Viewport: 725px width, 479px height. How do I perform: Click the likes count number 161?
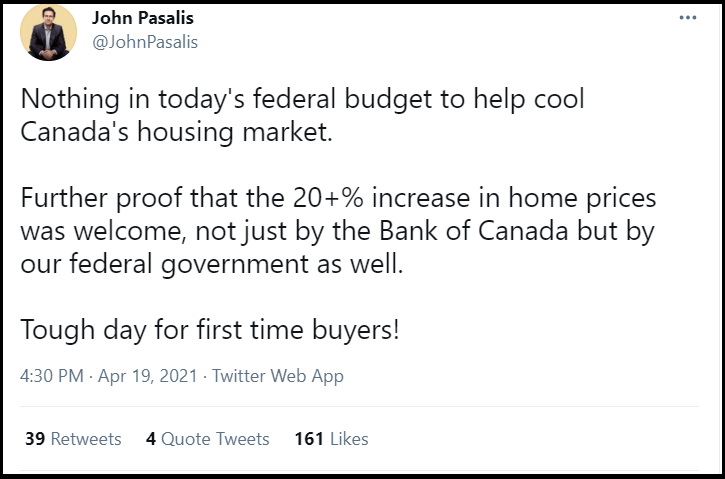click(x=308, y=439)
